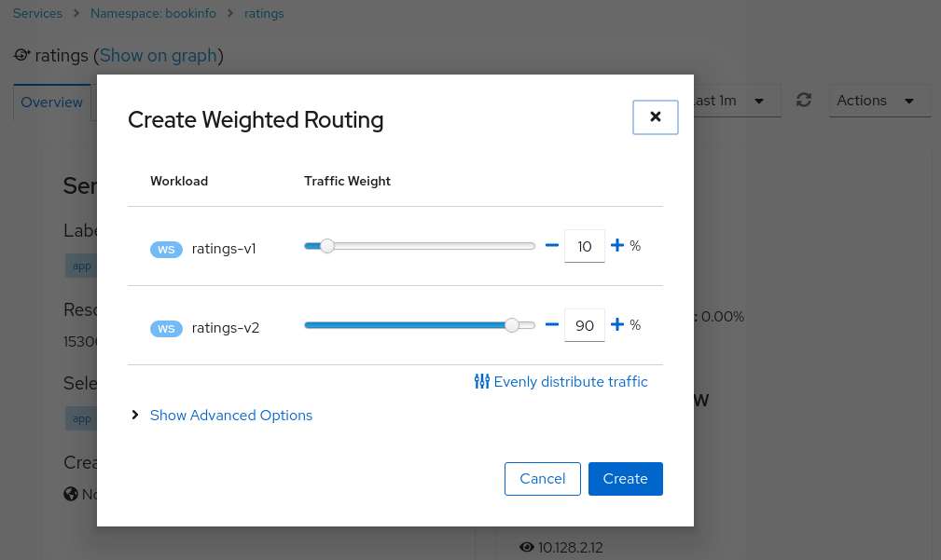
Task: Open the Actions dropdown
Action: (879, 101)
